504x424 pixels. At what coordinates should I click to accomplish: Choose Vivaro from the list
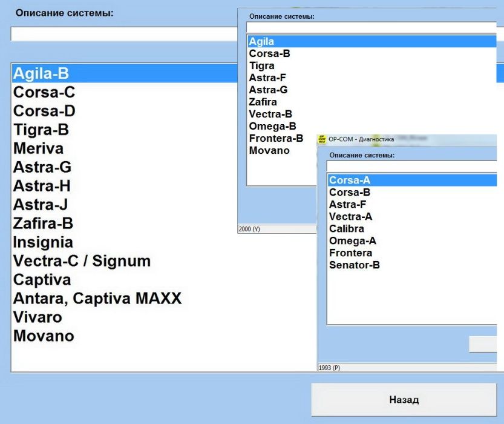(x=38, y=317)
